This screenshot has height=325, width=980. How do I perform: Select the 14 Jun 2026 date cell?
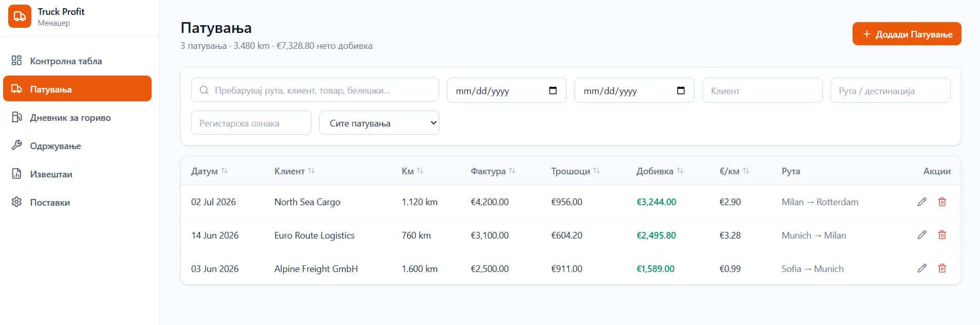point(215,236)
